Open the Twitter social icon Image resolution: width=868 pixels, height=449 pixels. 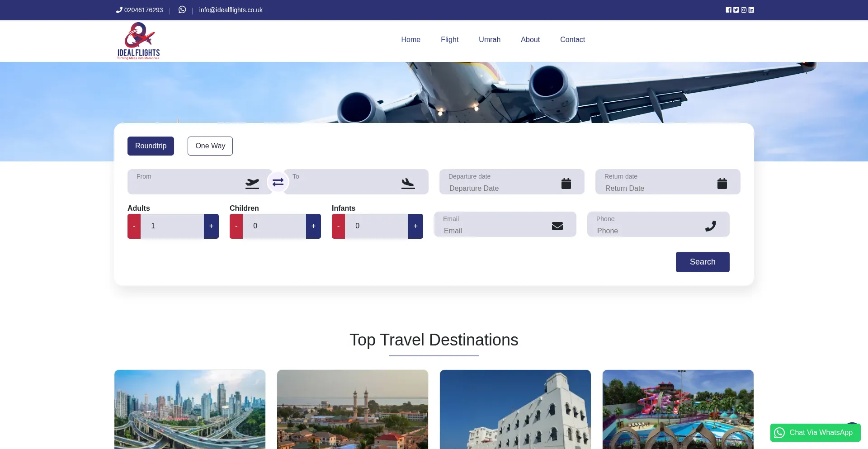(x=736, y=10)
